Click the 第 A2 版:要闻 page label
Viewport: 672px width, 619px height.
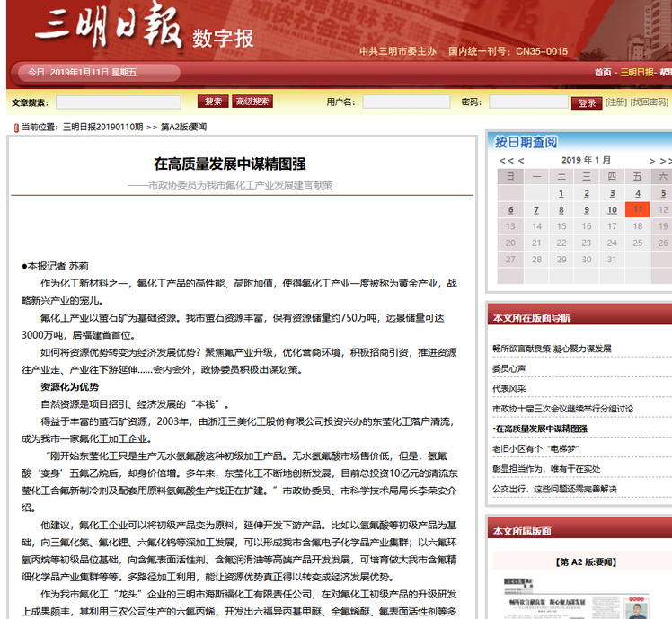pyautogui.click(x=586, y=562)
